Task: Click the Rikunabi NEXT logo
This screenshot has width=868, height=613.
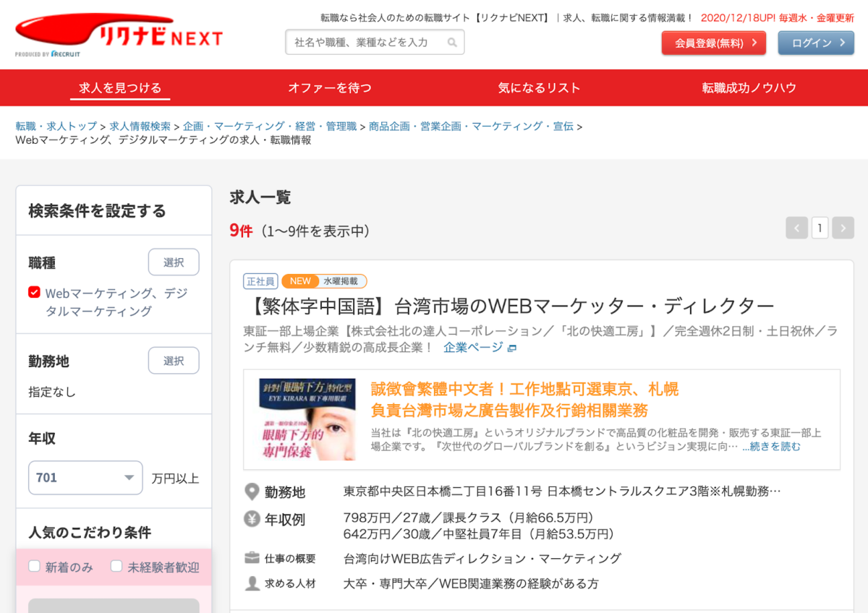Action: pyautogui.click(x=119, y=35)
